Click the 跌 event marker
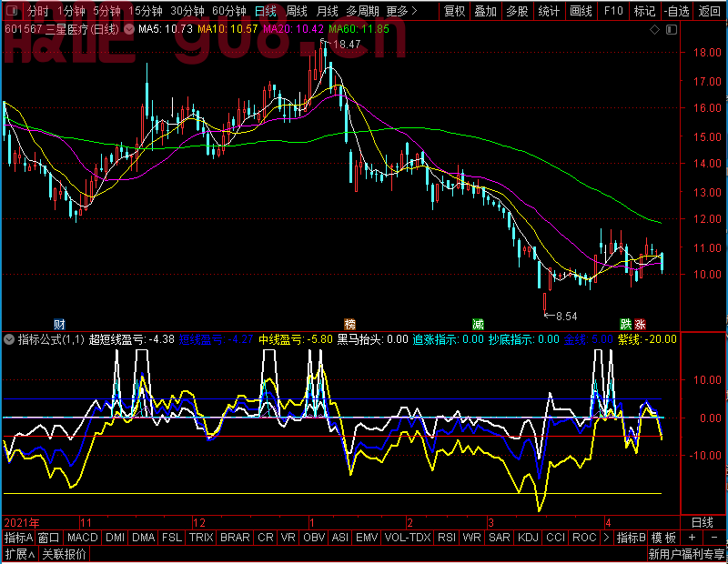The width and height of the screenshot is (728, 564). [626, 324]
